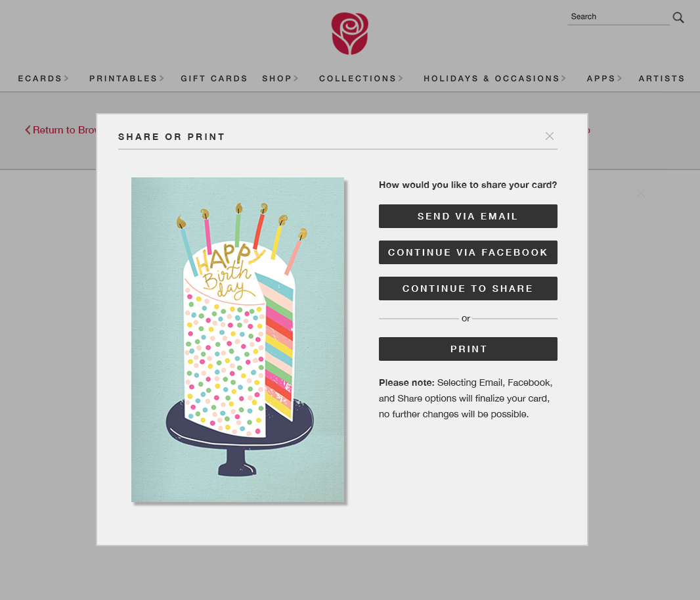Expand the Apps menu chevron

coord(620,79)
